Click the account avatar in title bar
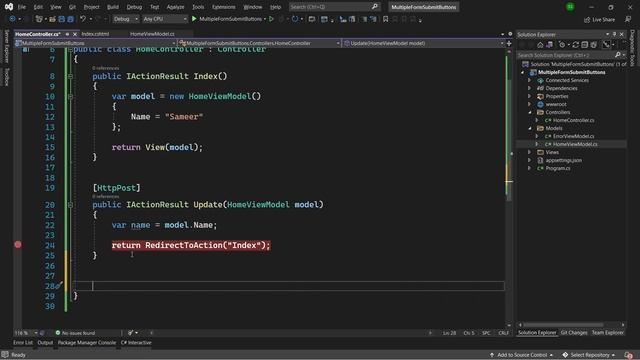Viewport: 640px width, 360px height. click(570, 7)
